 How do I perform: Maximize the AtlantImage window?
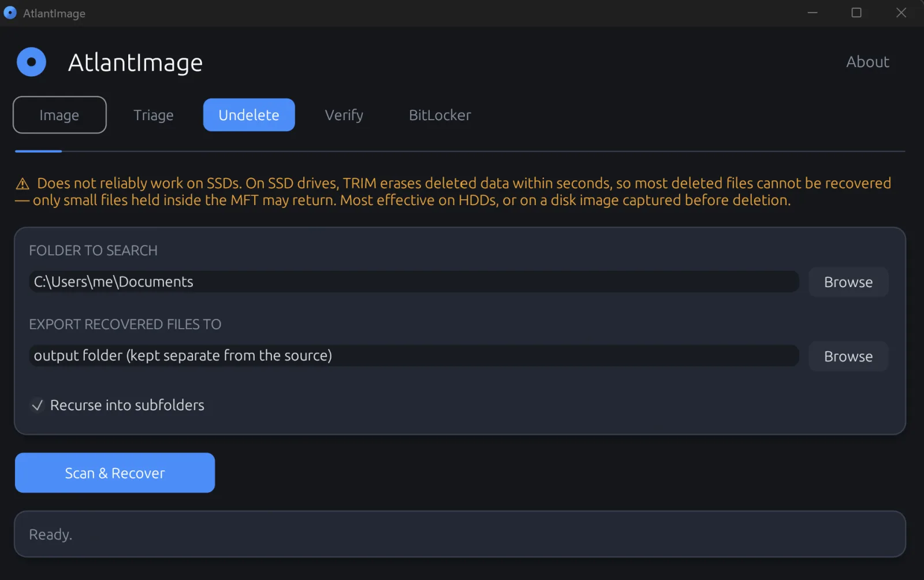click(856, 13)
